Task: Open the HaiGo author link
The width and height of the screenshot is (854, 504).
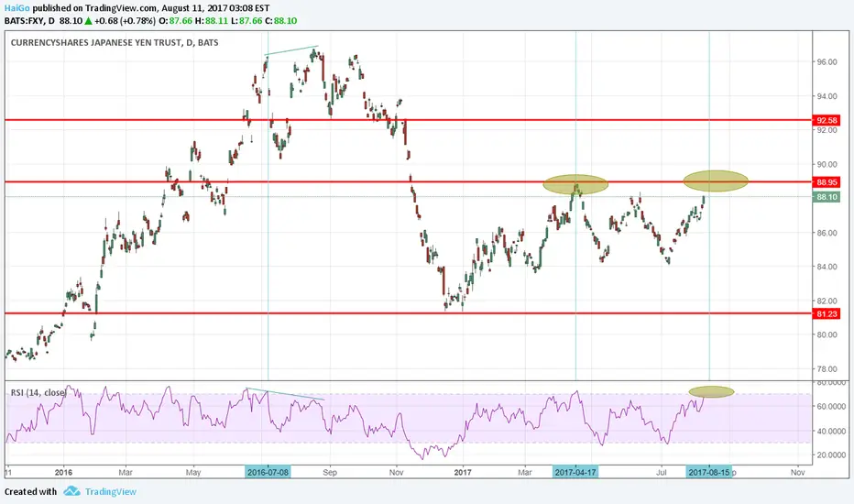Action: 16,8
